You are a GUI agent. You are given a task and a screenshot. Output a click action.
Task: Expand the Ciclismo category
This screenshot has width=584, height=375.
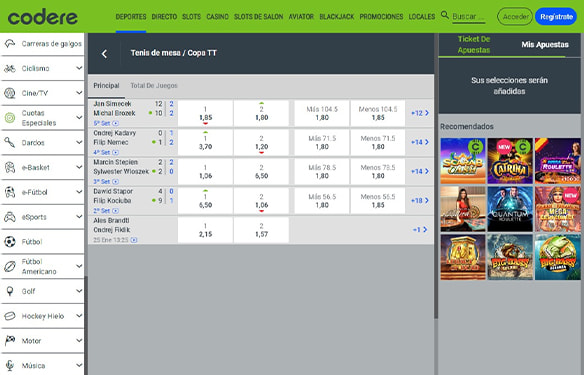(x=79, y=68)
